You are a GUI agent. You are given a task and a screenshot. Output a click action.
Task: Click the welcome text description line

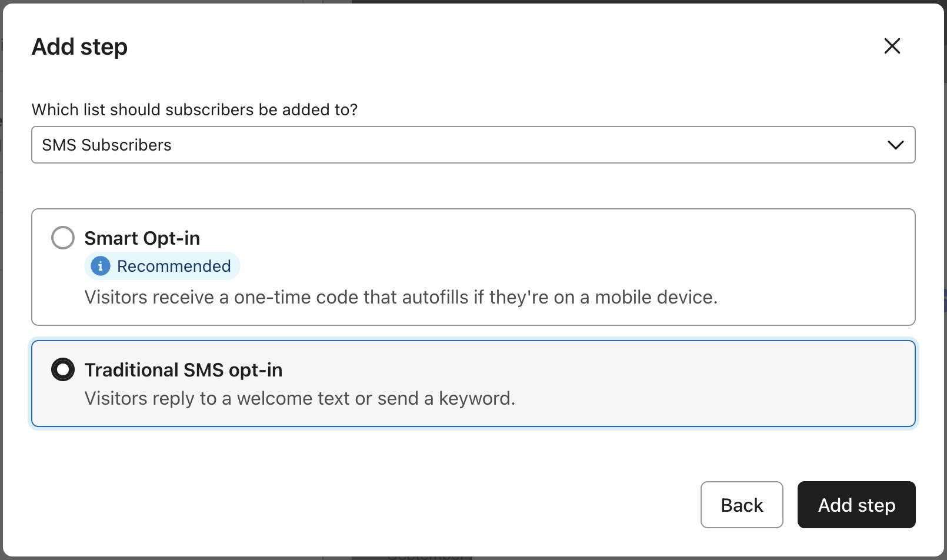[299, 398]
